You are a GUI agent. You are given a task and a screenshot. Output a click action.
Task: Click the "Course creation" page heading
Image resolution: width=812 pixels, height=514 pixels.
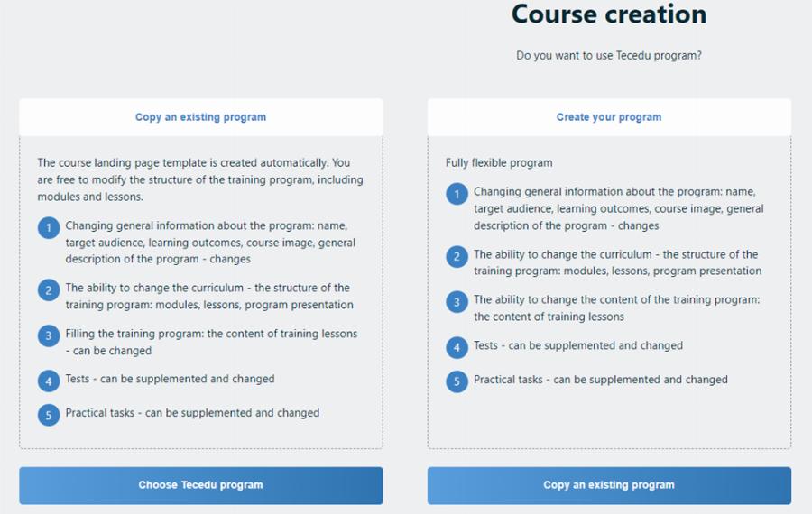pyautogui.click(x=609, y=14)
